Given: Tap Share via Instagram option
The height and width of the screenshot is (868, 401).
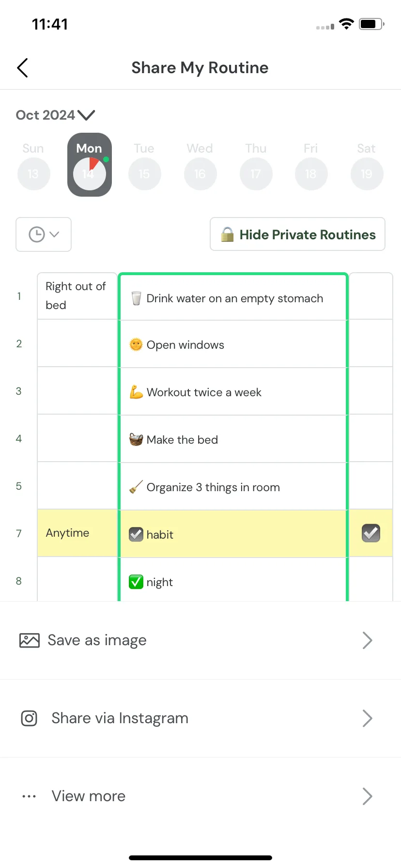Looking at the screenshot, I should 200,718.
